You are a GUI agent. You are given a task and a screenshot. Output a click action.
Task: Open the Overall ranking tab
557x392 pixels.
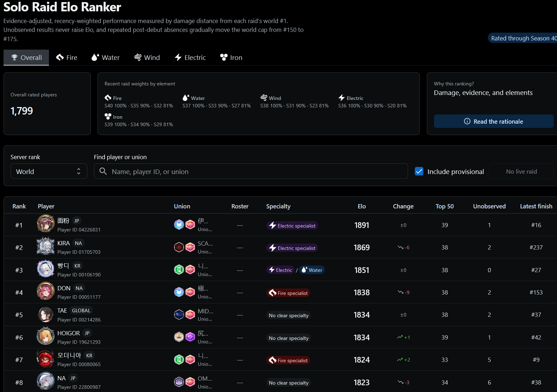[x=26, y=57]
